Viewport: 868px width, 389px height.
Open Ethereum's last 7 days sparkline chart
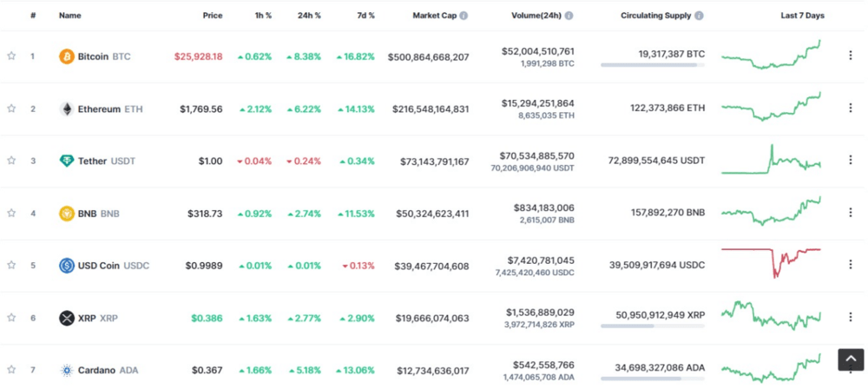pyautogui.click(x=771, y=107)
